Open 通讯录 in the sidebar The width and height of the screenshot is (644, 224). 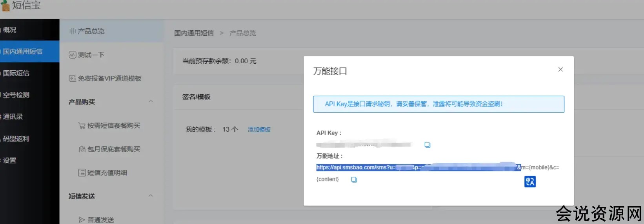pos(29,117)
